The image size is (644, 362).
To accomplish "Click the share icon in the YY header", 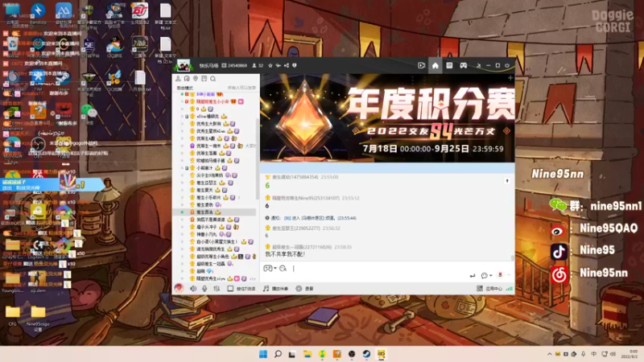I will pyautogui.click(x=287, y=66).
